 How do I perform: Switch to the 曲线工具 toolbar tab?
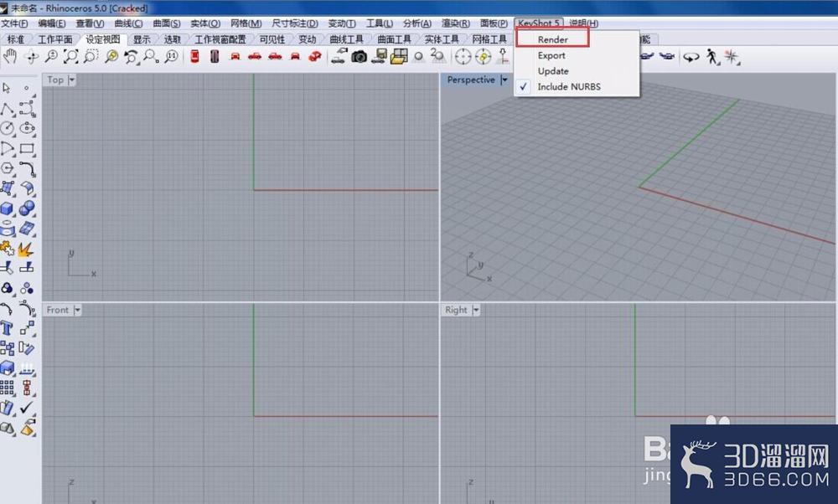(345, 38)
